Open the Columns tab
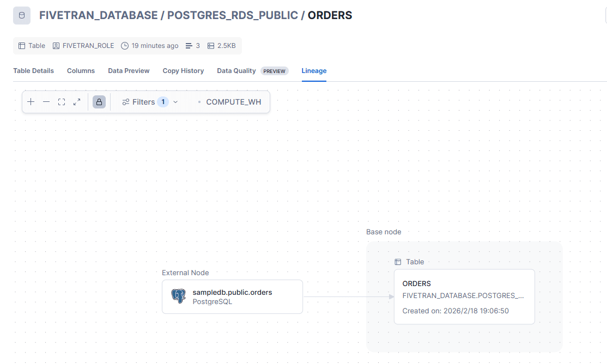Screen dimensions: 607x364 [x=81, y=71]
